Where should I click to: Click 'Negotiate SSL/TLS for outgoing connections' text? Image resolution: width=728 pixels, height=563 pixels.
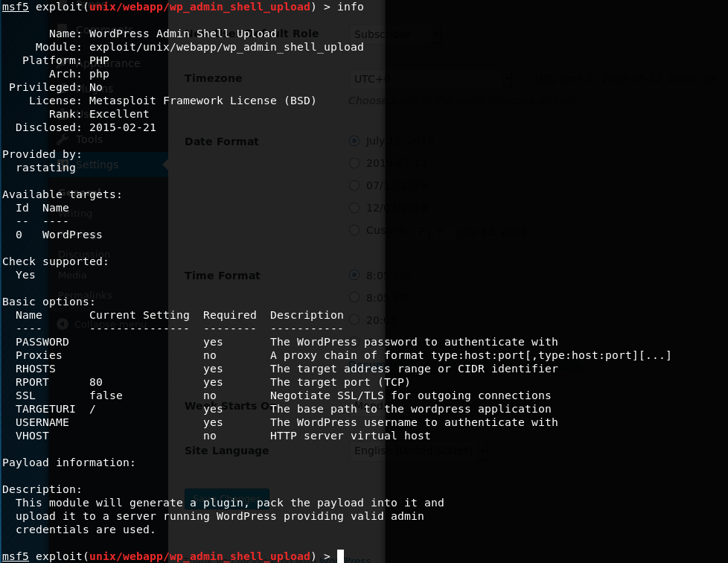410,395
